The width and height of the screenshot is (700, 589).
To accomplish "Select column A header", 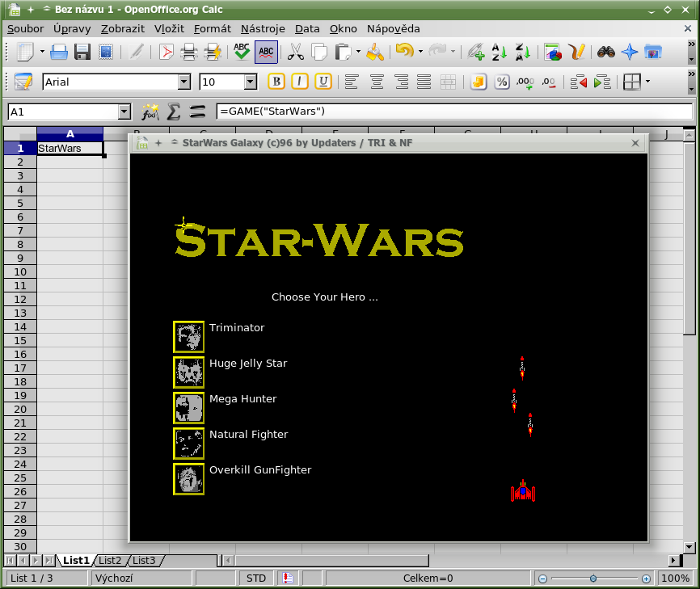I will [70, 134].
